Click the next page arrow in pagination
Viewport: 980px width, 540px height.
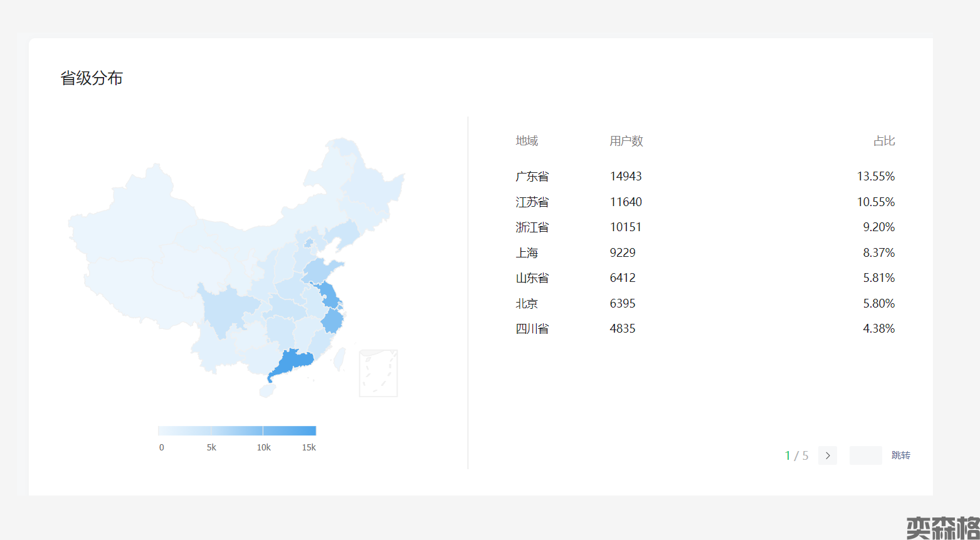coord(827,455)
